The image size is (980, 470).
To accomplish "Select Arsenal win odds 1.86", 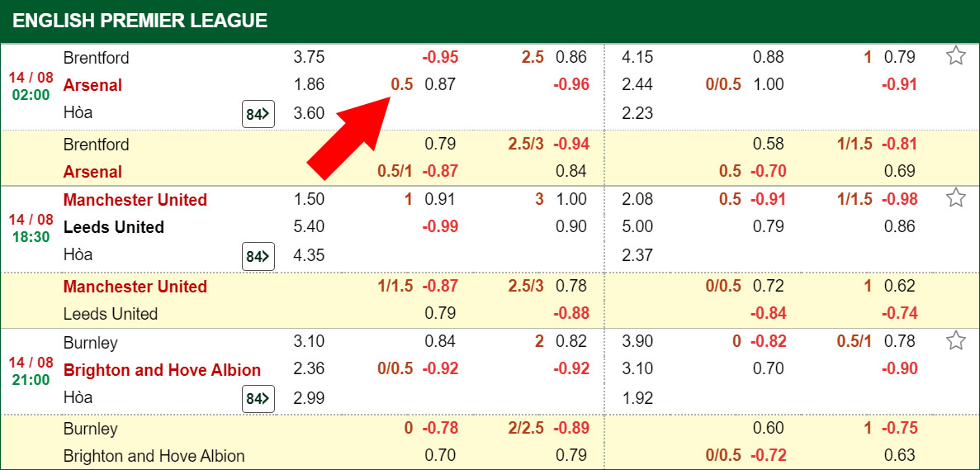I will point(309,84).
